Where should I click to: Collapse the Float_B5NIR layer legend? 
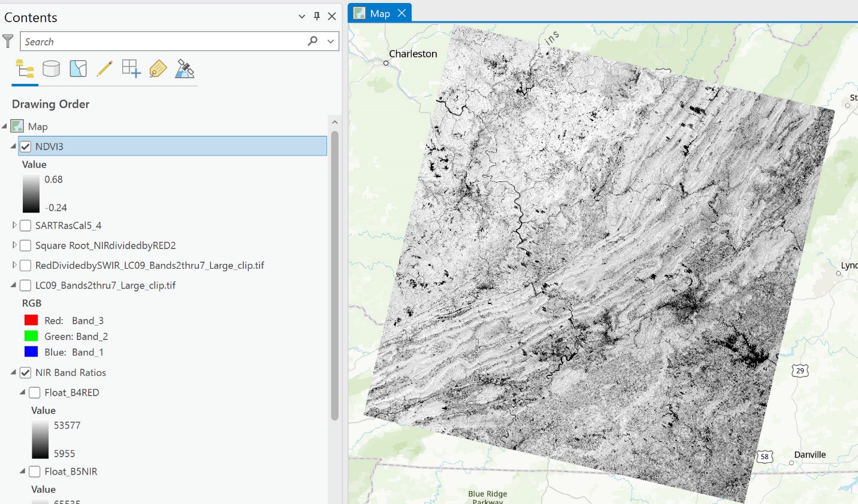click(x=23, y=471)
